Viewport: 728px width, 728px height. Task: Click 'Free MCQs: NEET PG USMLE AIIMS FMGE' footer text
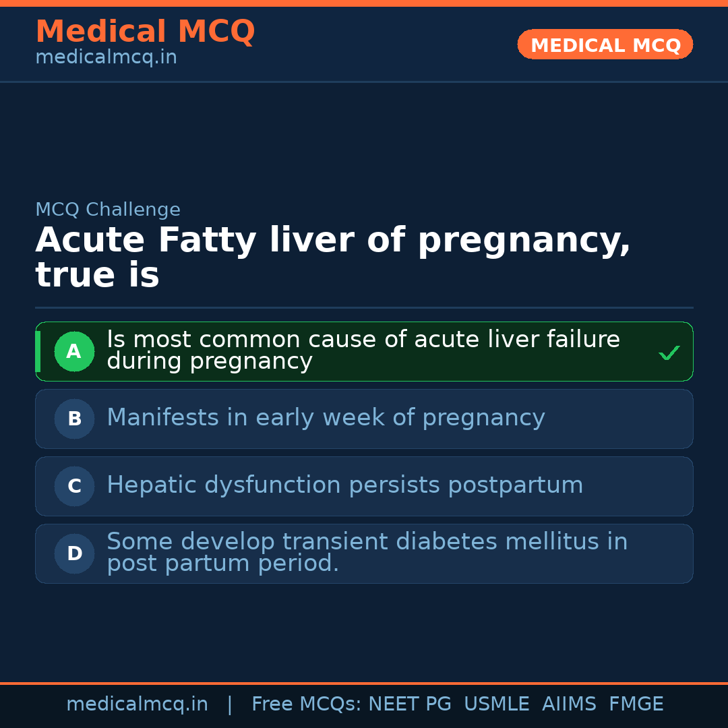(457, 704)
